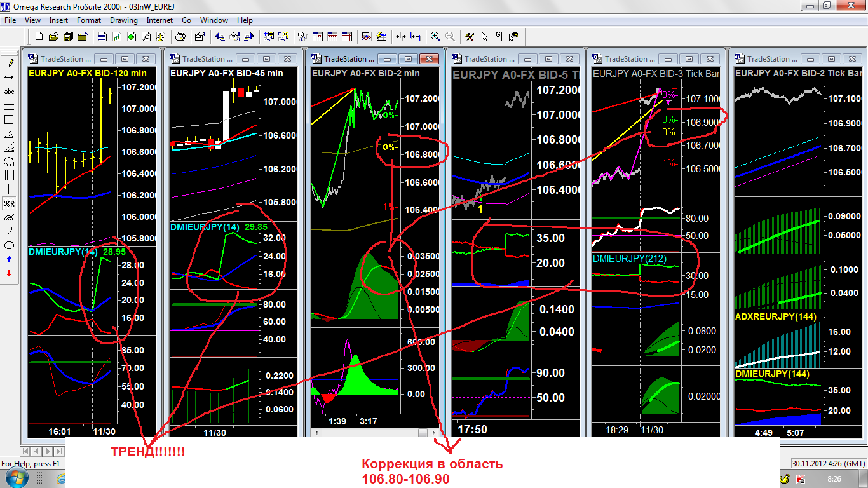Open the Drawing menu
Image resolution: width=868 pixels, height=488 pixels.
123,20
